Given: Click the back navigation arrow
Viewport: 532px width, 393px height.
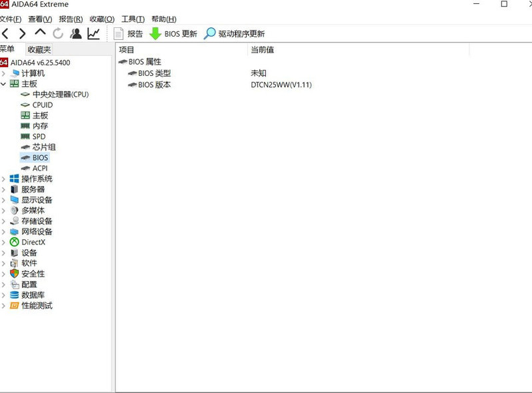Looking at the screenshot, I should click(5, 33).
